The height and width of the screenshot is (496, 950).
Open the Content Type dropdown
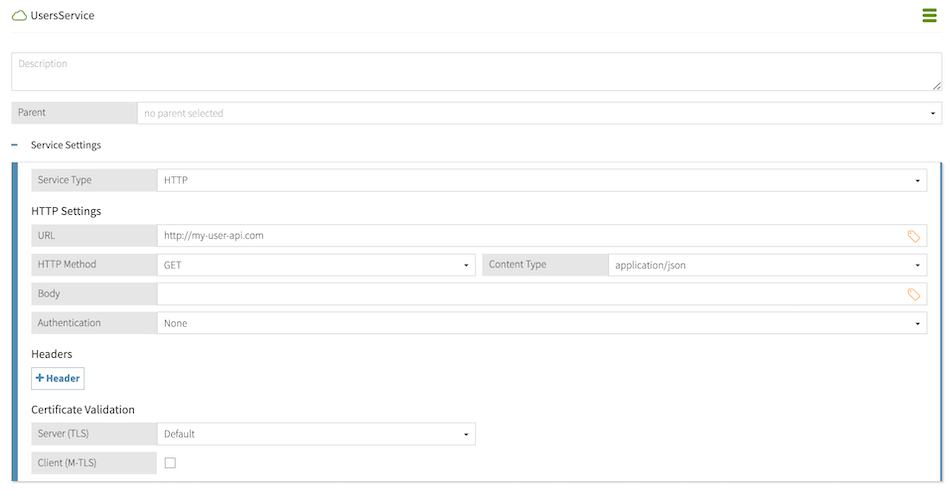pyautogui.click(x=766, y=265)
